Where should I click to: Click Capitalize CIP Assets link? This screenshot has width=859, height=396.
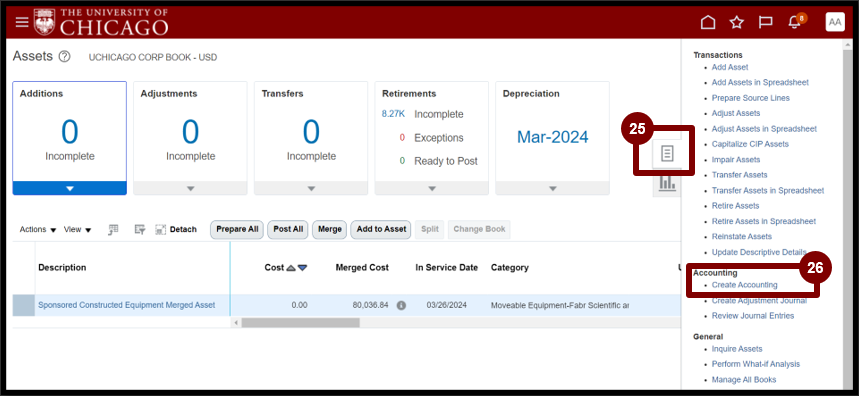(750, 144)
